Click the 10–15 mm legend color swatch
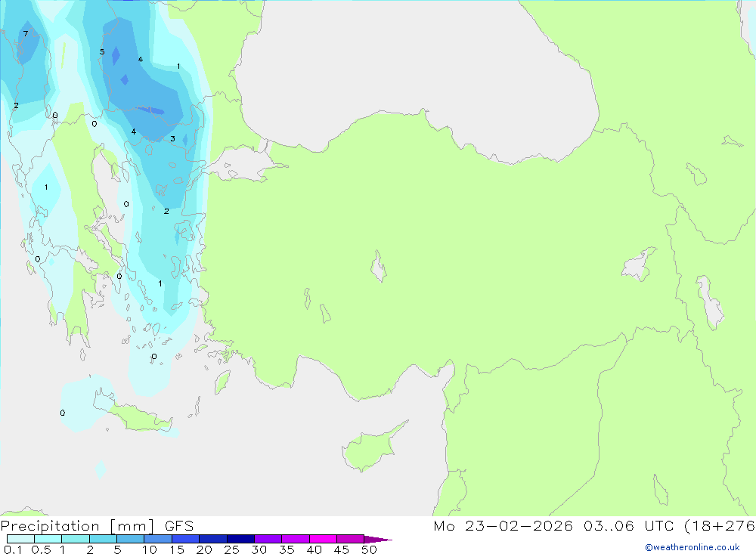756x554 pixels. (158, 539)
